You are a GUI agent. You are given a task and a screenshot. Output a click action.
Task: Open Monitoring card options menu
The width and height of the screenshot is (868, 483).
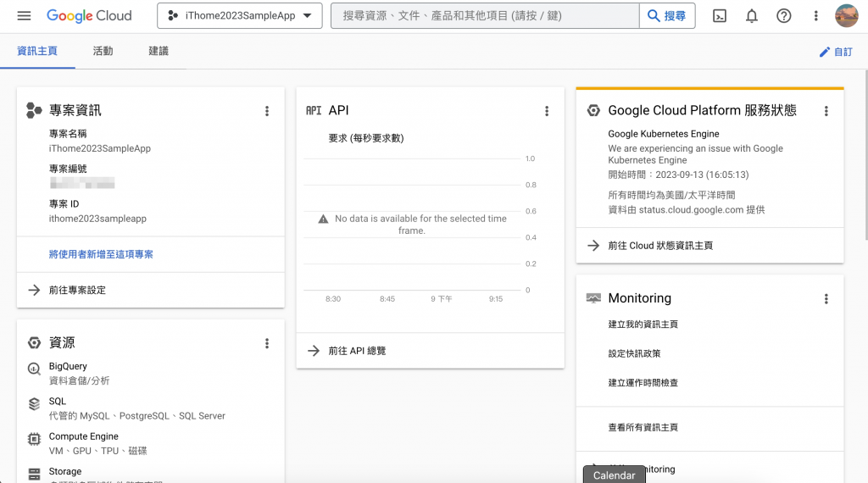pos(826,299)
